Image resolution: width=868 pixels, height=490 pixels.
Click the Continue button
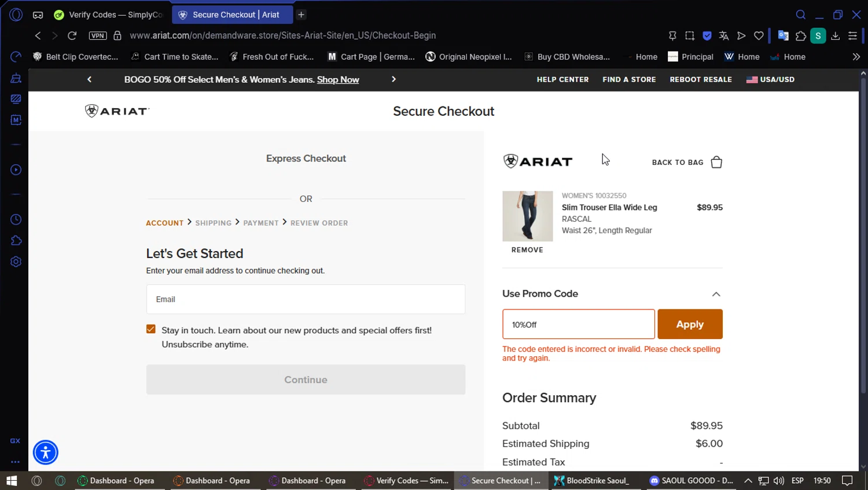click(x=306, y=380)
